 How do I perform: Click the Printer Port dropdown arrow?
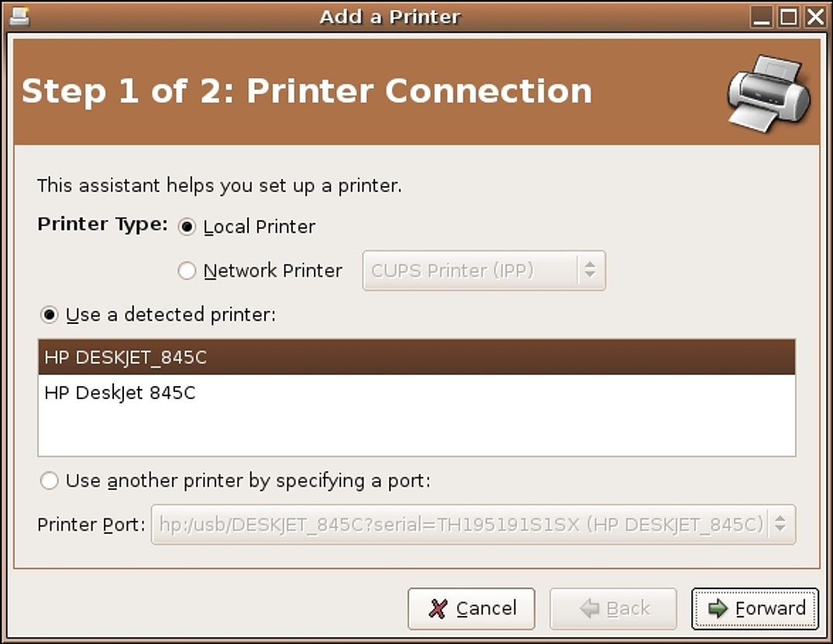[x=780, y=525]
